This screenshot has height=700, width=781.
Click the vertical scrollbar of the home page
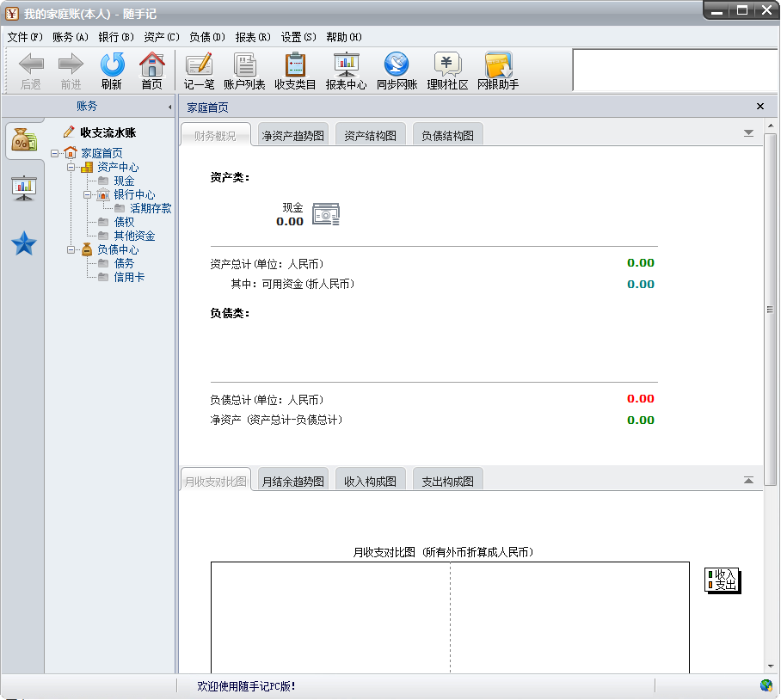tap(770, 309)
